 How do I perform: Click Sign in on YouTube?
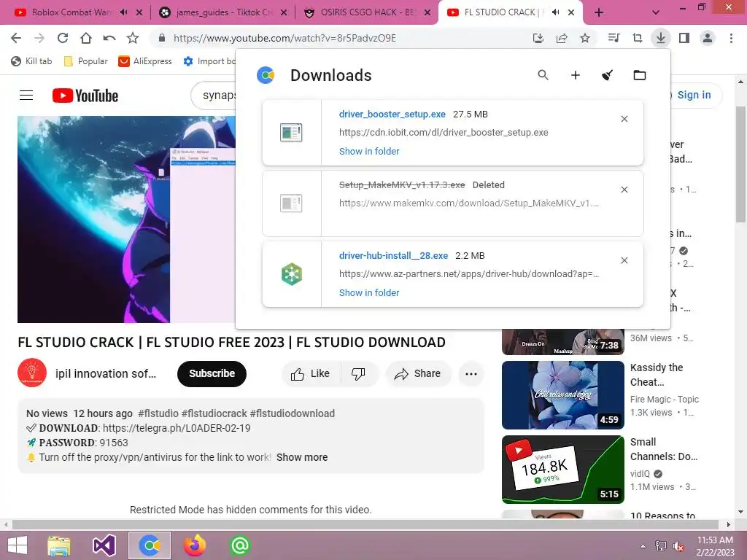[694, 96]
